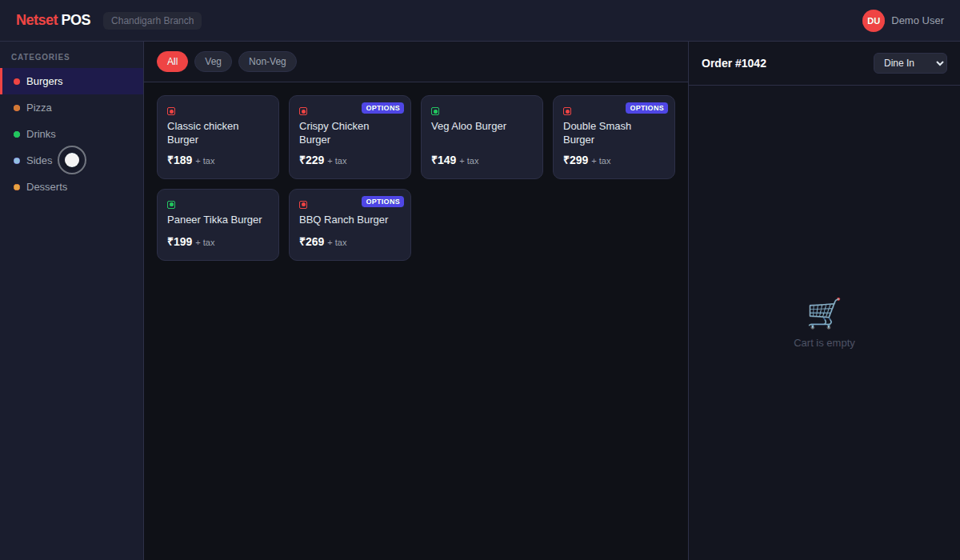The width and height of the screenshot is (960, 560).
Task: Click the OPTIONS badge on Double Smash Burger
Action: 646,108
